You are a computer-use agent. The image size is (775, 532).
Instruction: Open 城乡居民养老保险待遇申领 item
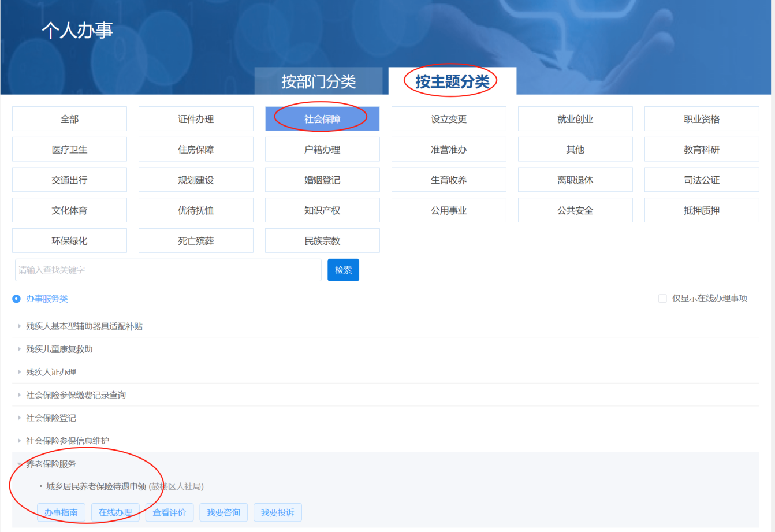coord(96,487)
